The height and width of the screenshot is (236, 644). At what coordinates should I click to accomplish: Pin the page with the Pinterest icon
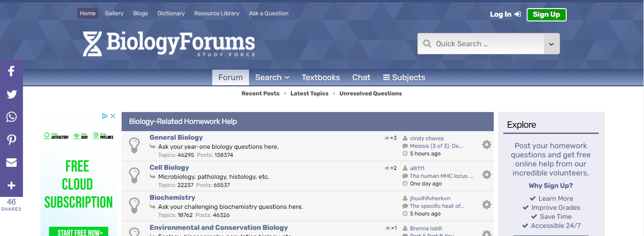(11, 140)
